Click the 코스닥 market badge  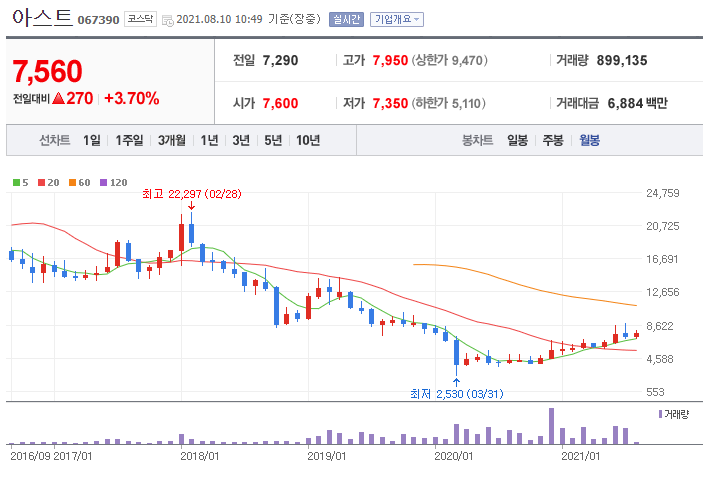pos(140,19)
